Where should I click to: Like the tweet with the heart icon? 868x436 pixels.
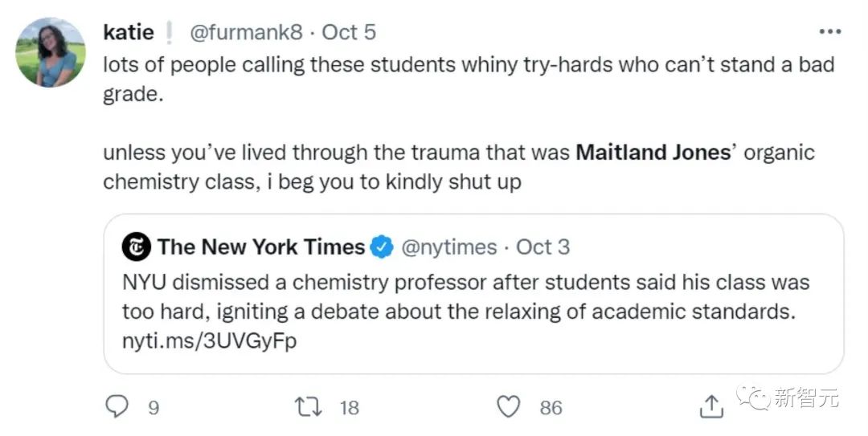508,407
